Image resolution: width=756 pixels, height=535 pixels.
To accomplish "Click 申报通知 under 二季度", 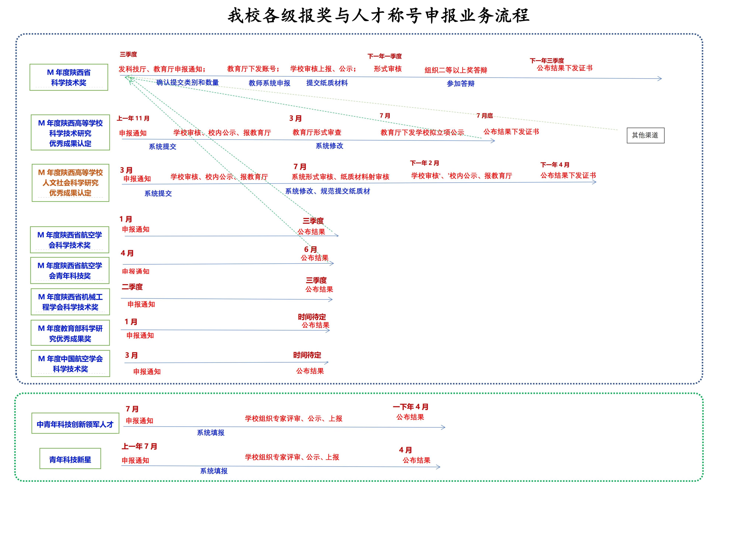I will 141,304.
